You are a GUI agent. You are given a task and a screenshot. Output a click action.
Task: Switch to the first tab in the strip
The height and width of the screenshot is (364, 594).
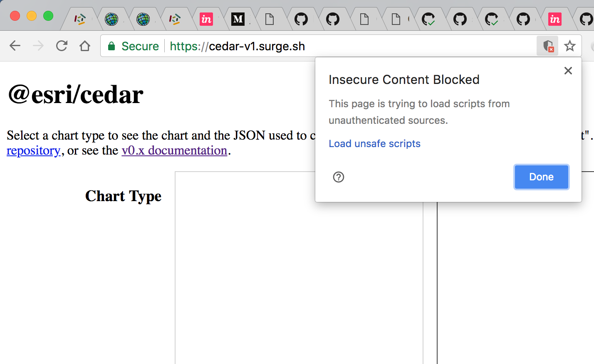pos(80,19)
